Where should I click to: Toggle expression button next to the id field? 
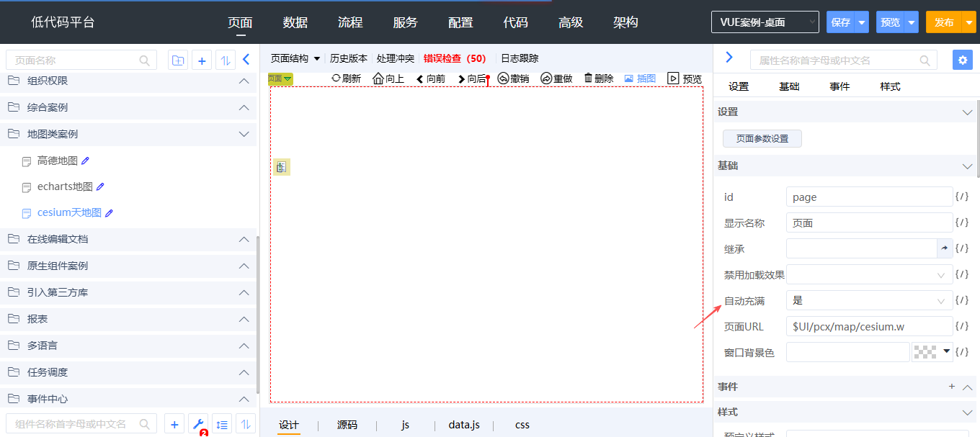[962, 197]
